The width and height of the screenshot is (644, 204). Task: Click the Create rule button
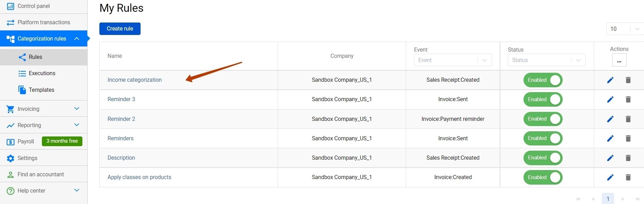[x=120, y=29]
